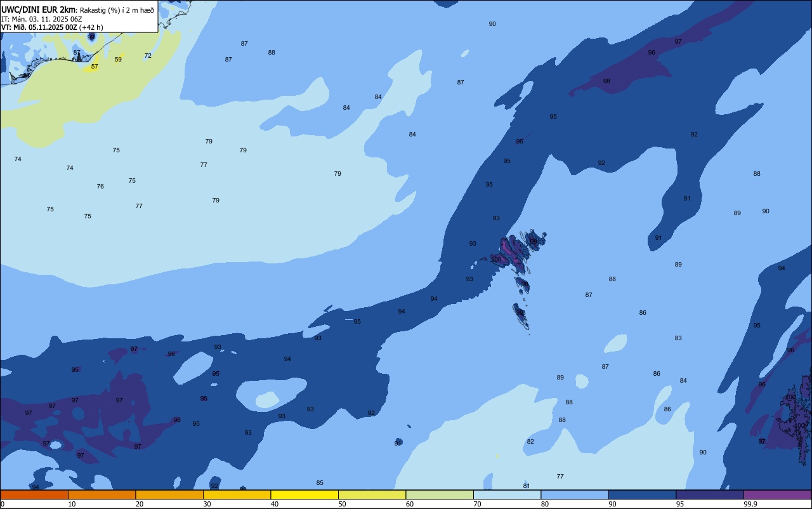
Task: Click the 'IT: Mán. 03. 11. 2025 06Z' line
Action: tap(42, 19)
